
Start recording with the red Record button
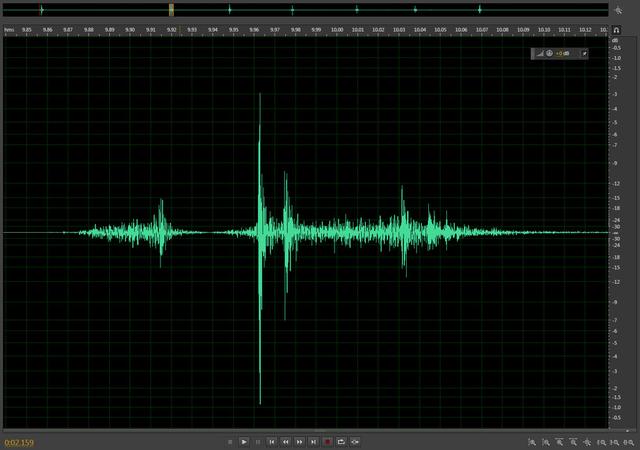pos(327,442)
